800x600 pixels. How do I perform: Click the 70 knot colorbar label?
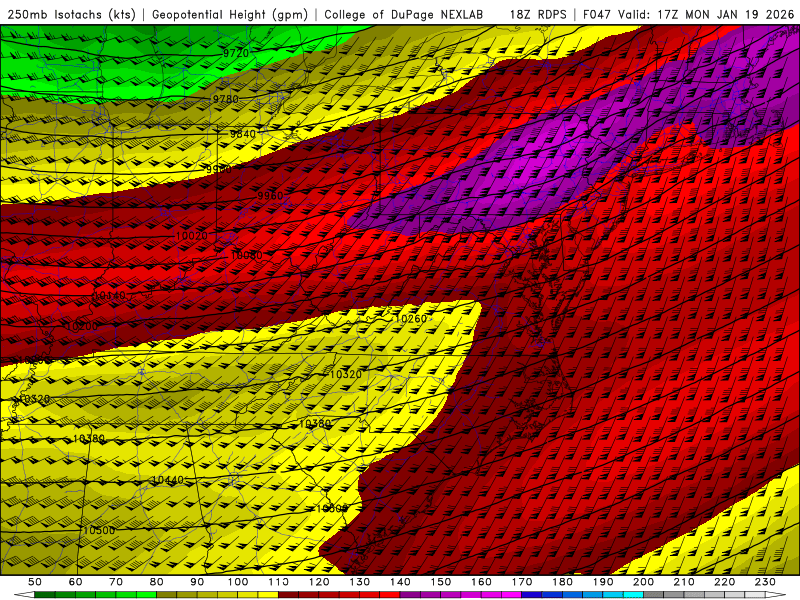pos(116,582)
